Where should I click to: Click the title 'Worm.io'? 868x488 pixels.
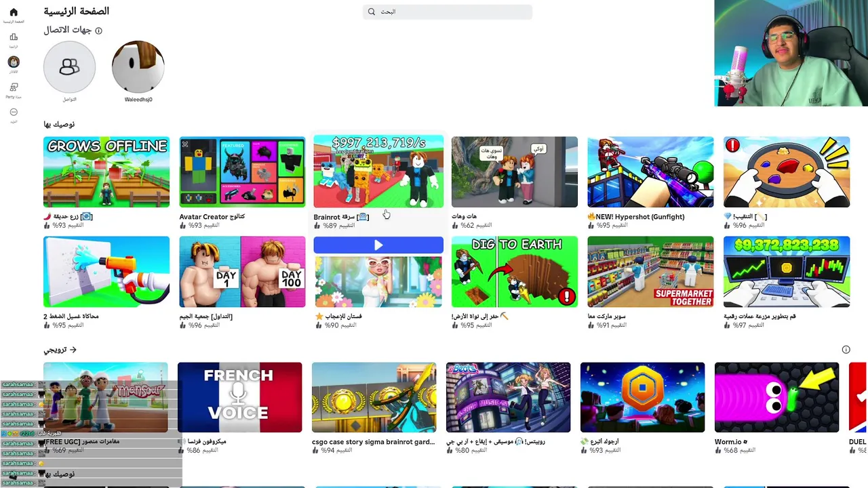730,442
